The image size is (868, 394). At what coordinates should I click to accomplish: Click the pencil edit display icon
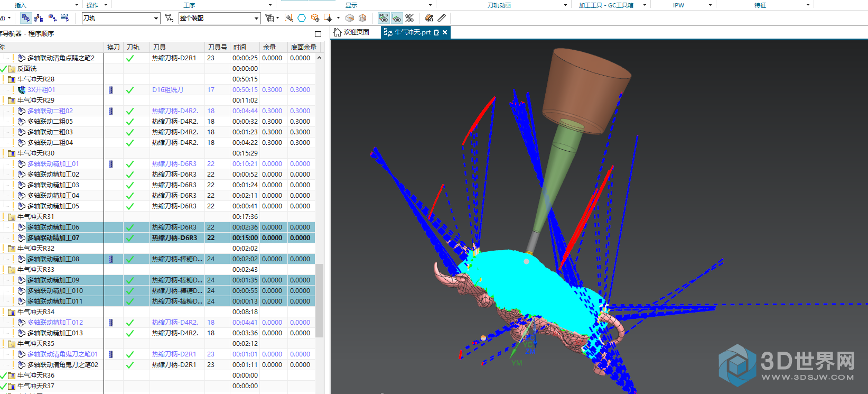click(429, 18)
